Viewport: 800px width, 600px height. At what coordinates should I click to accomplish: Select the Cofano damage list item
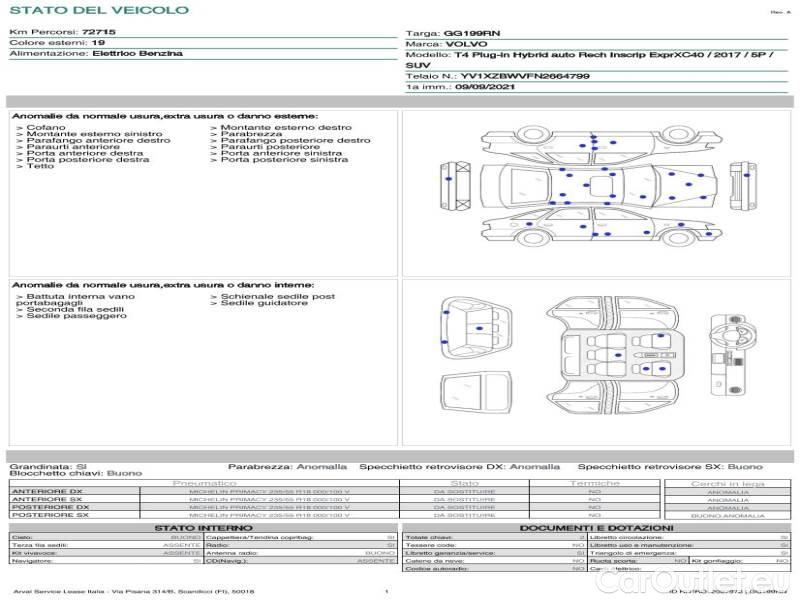click(46, 128)
